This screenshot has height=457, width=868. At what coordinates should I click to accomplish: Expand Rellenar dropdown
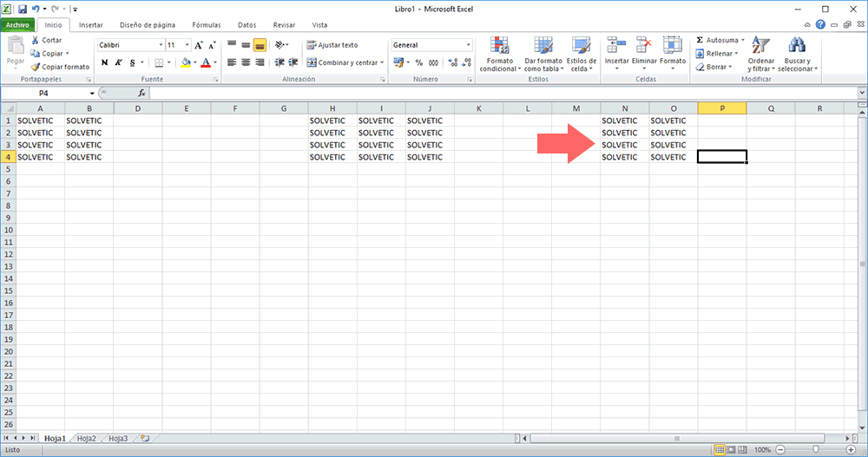[x=736, y=53]
